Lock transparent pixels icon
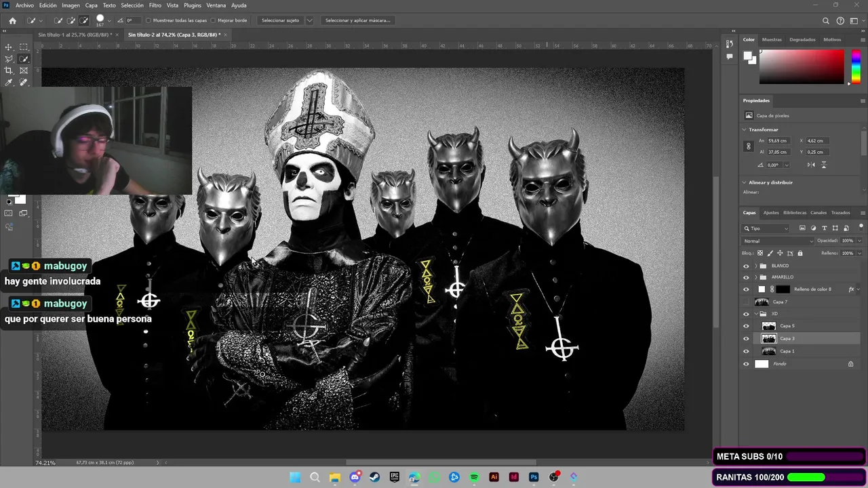The width and height of the screenshot is (868, 488). click(x=760, y=253)
